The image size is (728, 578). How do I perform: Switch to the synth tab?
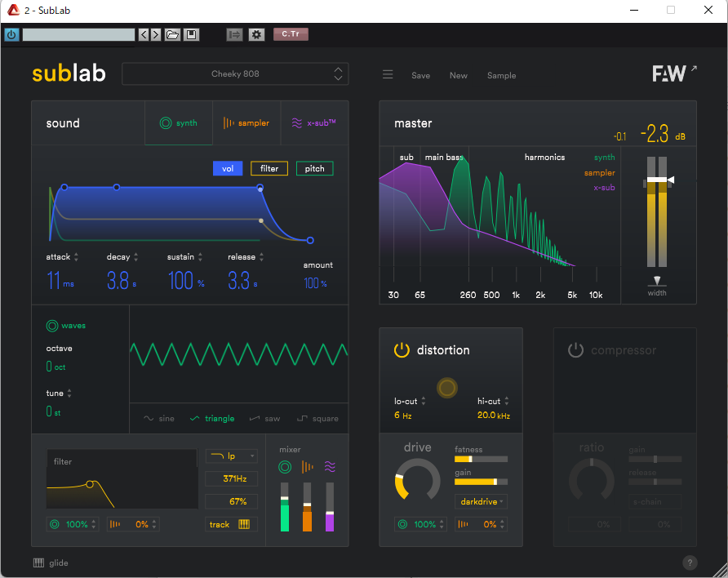179,123
